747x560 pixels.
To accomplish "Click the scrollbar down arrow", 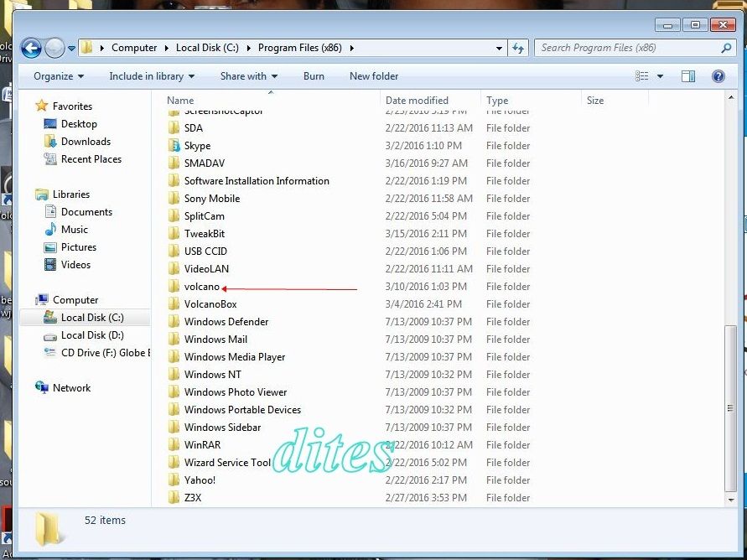I will 730,500.
